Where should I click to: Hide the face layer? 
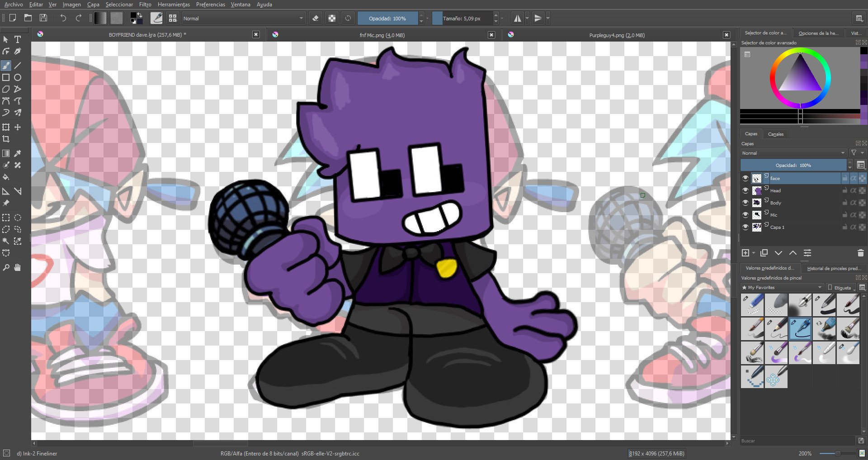(745, 178)
